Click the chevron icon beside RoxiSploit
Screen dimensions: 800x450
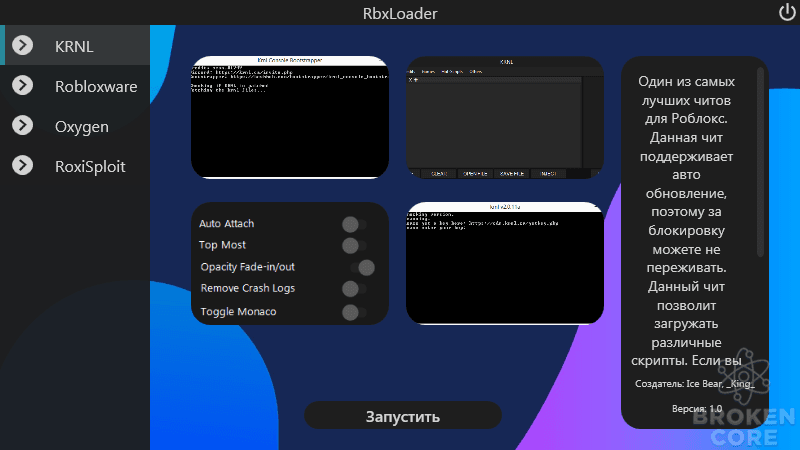pos(22,165)
